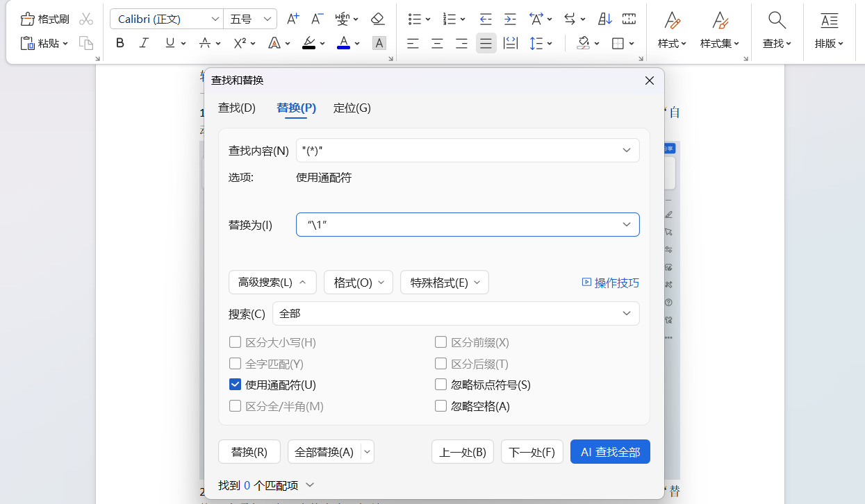The width and height of the screenshot is (865, 504).
Task: Switch to the Go To(G) tab
Action: pyautogui.click(x=352, y=108)
